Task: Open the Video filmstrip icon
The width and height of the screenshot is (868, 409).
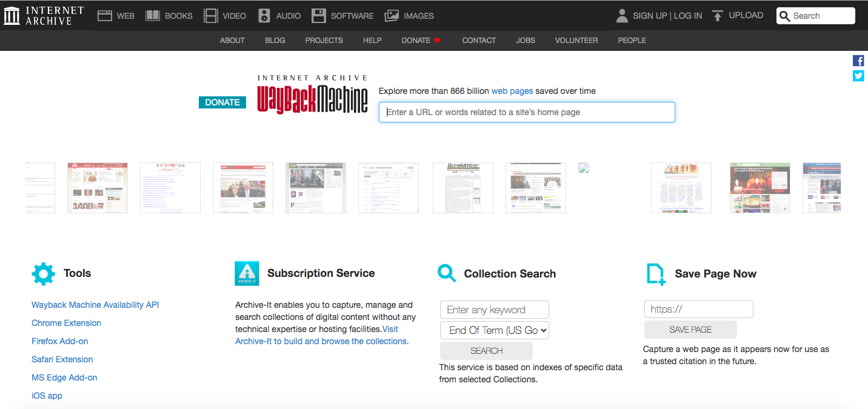Action: 210,16
